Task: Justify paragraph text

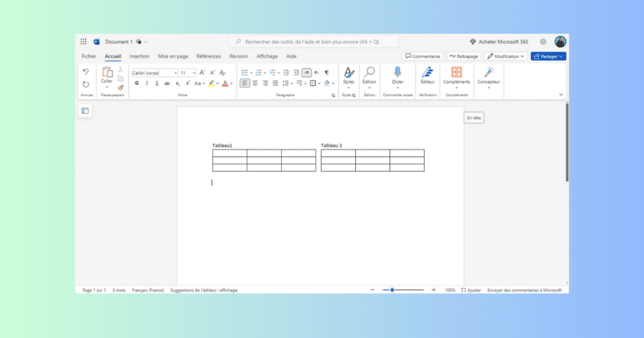Action: pyautogui.click(x=275, y=84)
